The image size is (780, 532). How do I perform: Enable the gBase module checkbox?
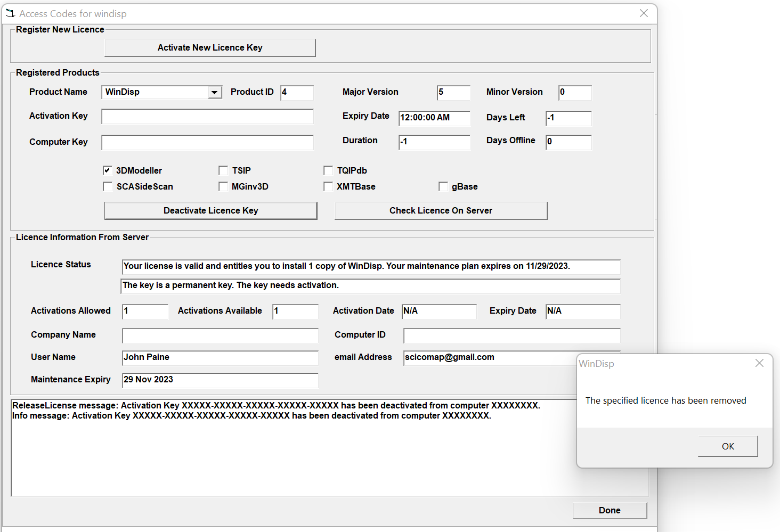(444, 186)
